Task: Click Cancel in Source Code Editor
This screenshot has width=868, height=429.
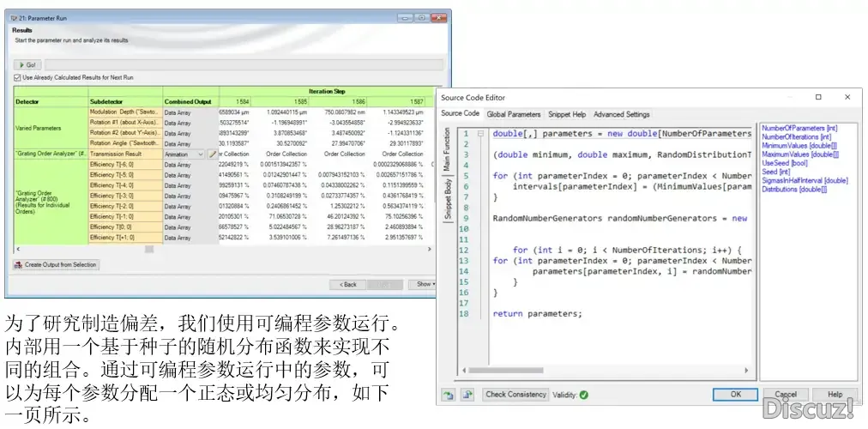Action: click(x=786, y=395)
